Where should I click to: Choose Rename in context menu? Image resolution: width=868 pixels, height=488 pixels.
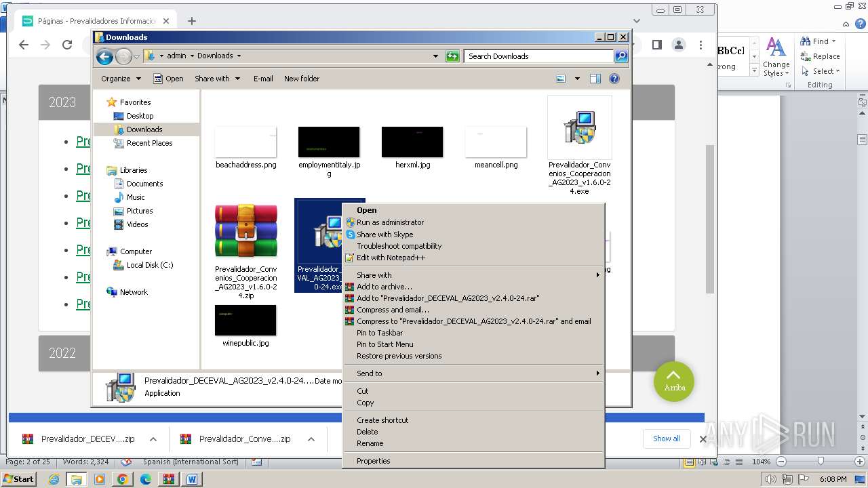[x=473, y=443]
